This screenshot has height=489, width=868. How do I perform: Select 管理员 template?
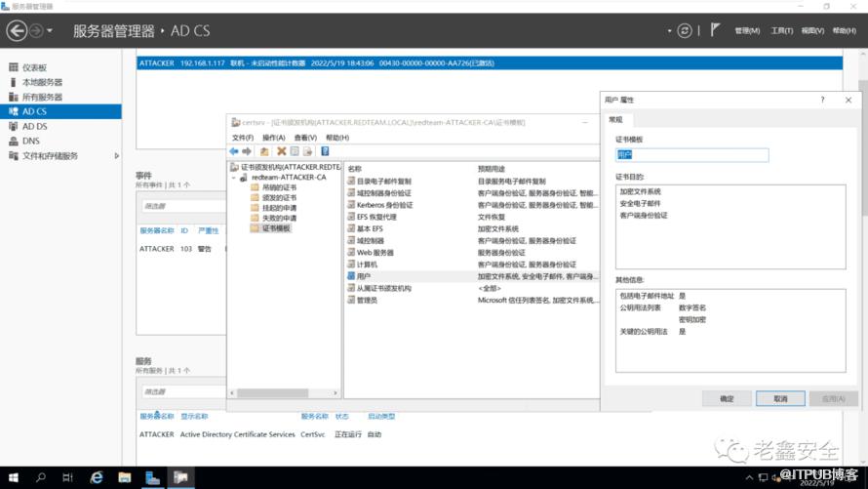point(367,301)
